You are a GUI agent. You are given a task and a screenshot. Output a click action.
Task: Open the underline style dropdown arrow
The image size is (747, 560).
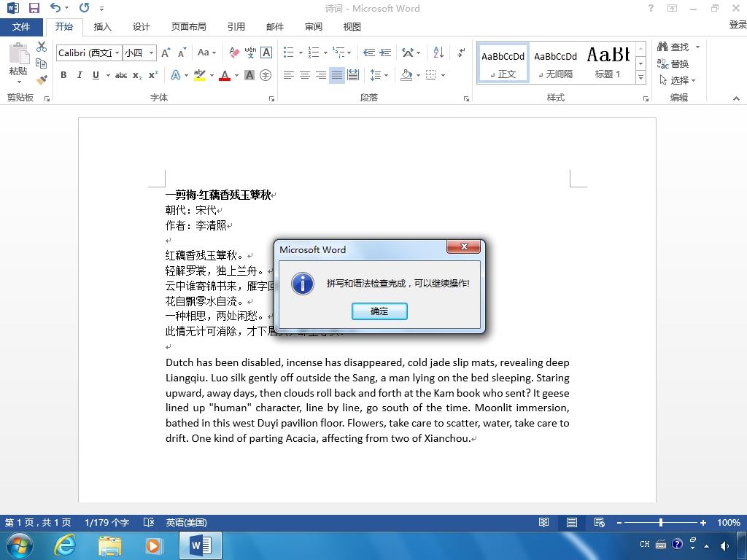pos(108,75)
